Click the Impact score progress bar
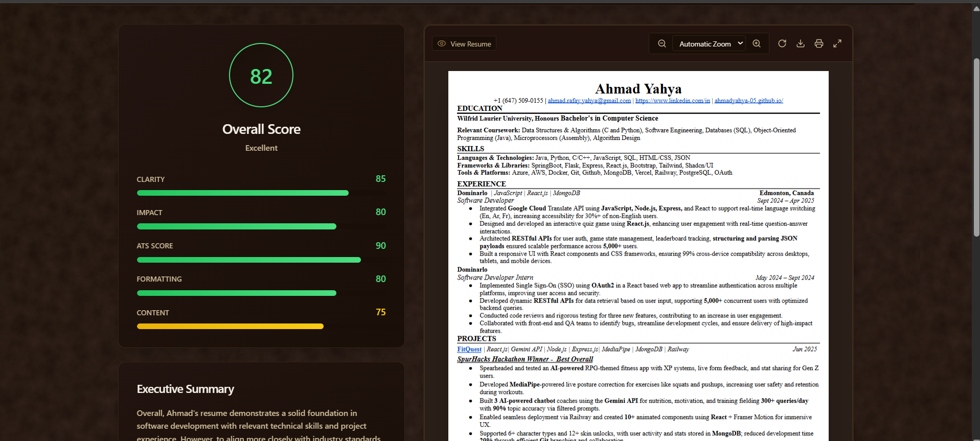Screen dimensions: 980x441 click(261, 226)
